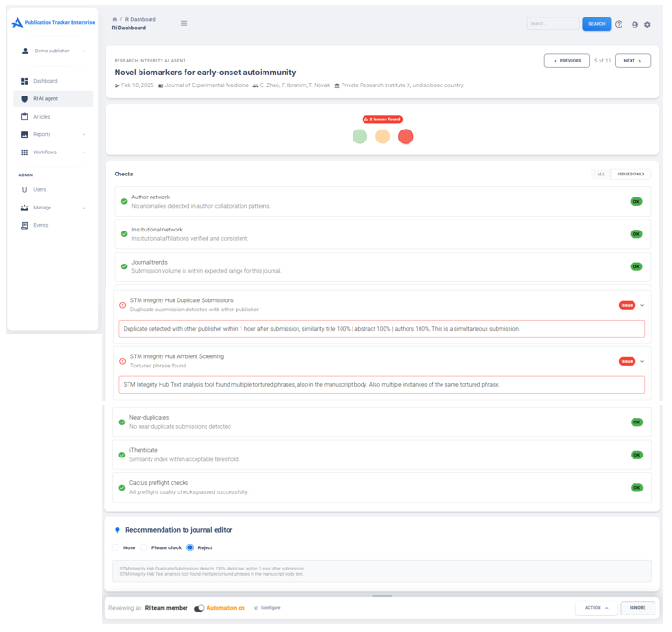Click green check icon for Institutional network
Image resolution: width=672 pixels, height=632 pixels.
(x=124, y=234)
